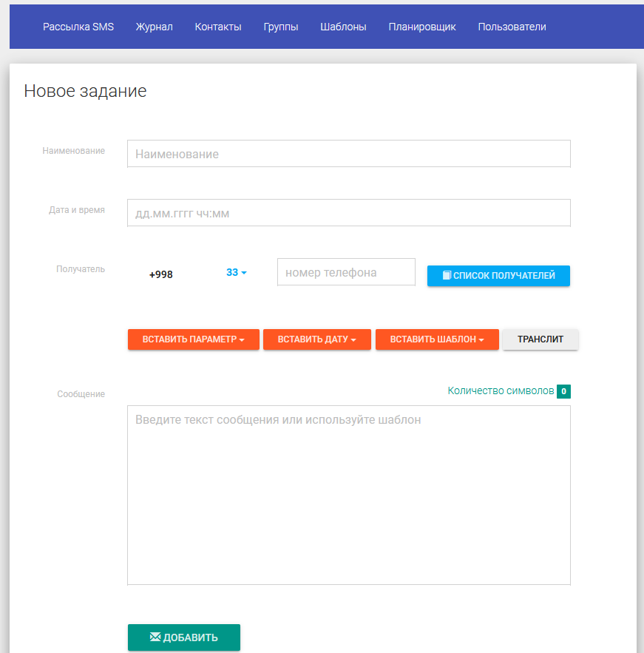
Task: Expand the Вставить параметр dropdown
Action: pyautogui.click(x=193, y=339)
